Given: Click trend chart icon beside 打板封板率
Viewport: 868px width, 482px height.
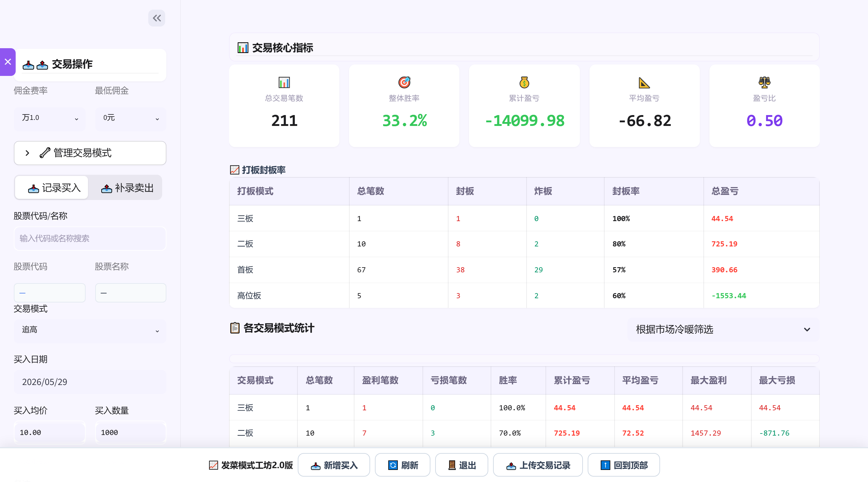Looking at the screenshot, I should pos(234,170).
